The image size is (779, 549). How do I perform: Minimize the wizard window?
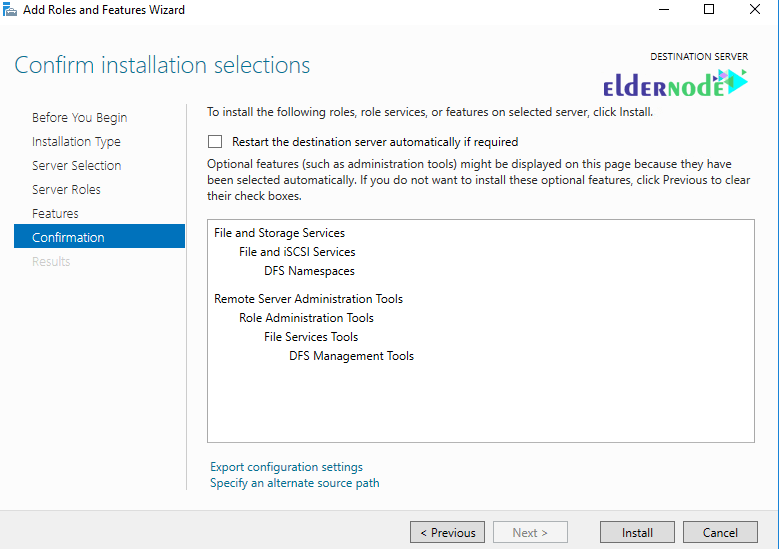(664, 9)
